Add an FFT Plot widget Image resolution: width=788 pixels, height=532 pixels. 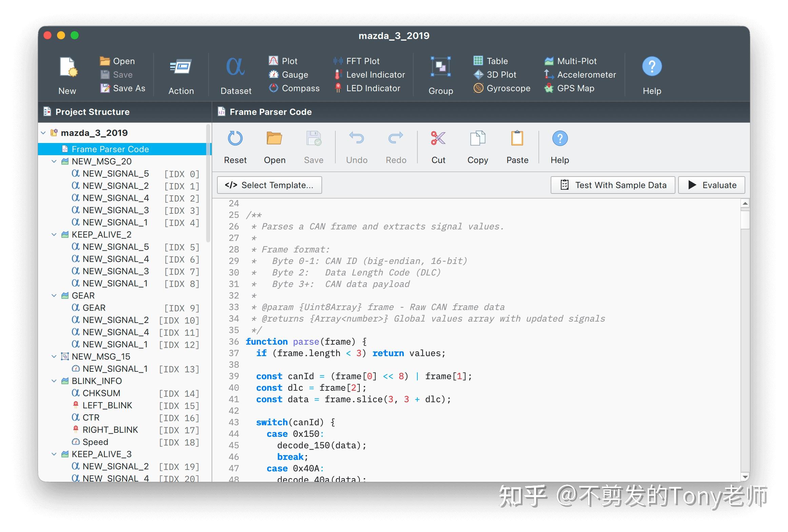coord(356,61)
